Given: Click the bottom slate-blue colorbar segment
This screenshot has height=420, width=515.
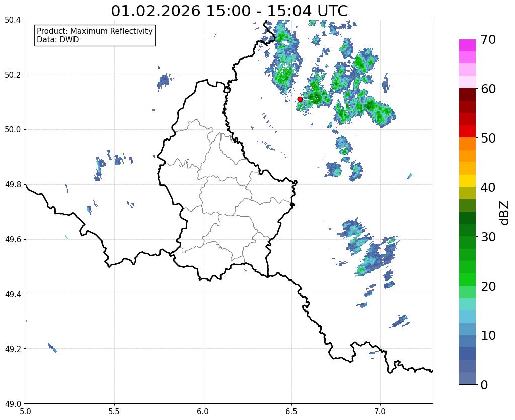Looking at the screenshot, I should coord(467,378).
